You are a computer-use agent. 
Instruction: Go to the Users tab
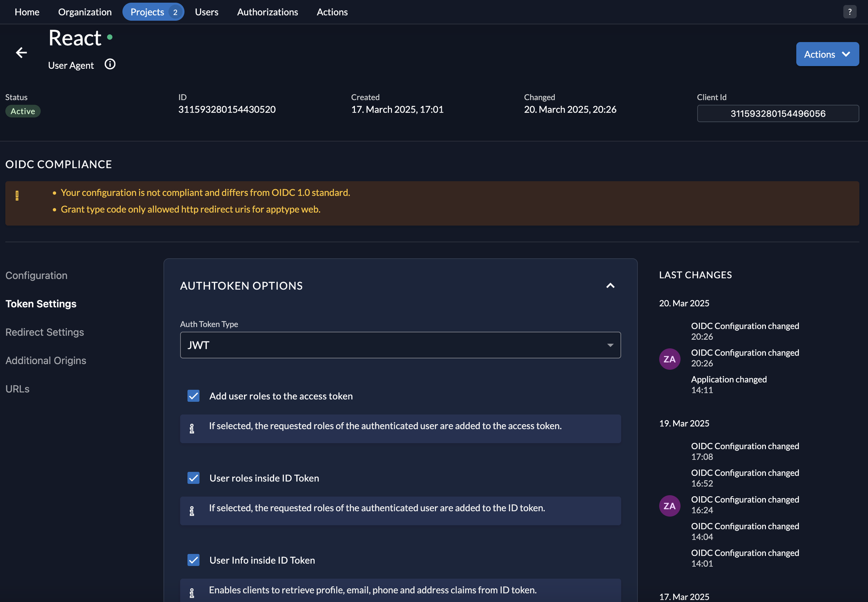click(x=207, y=12)
